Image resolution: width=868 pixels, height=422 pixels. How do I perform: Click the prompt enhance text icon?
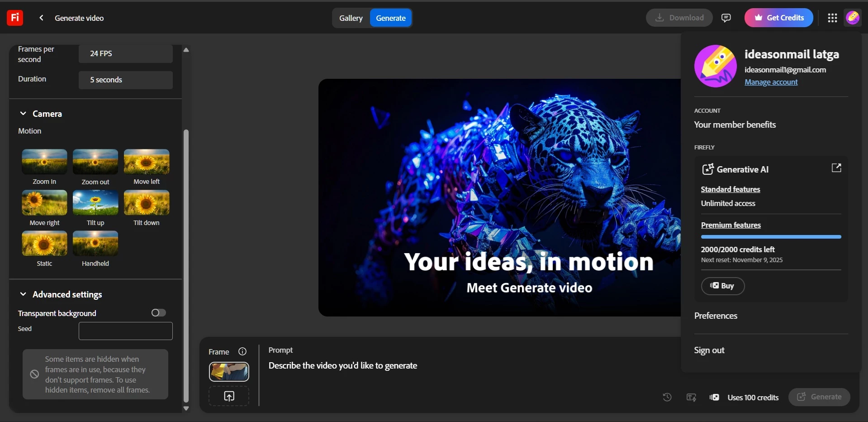point(691,397)
